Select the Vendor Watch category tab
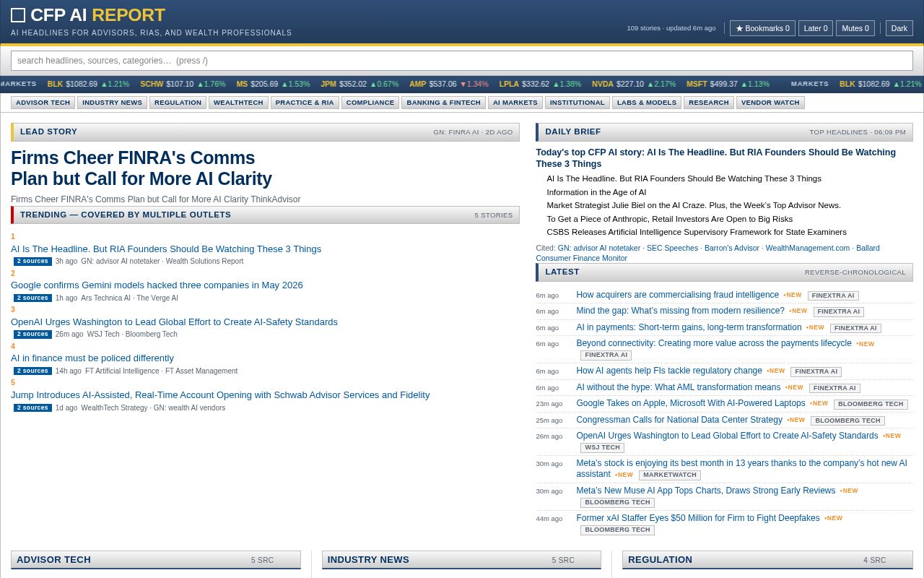This screenshot has width=924, height=578. point(770,103)
